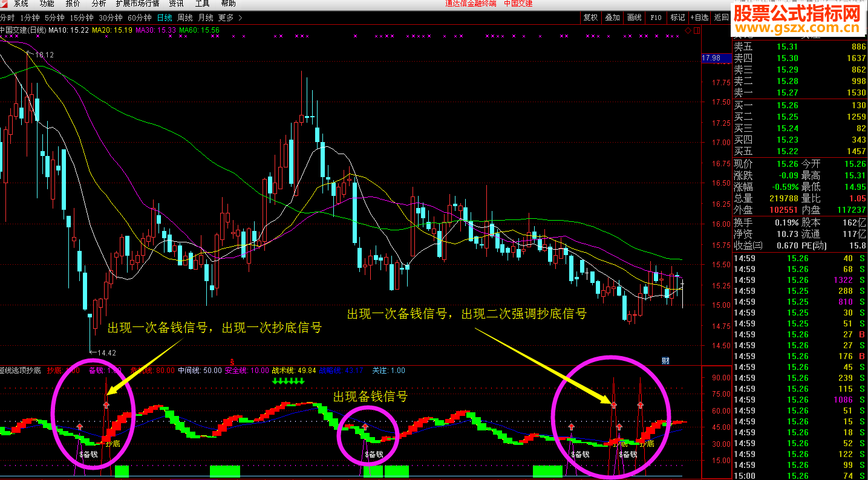
Task: Click the 现价 15.26 value
Action: [788, 164]
